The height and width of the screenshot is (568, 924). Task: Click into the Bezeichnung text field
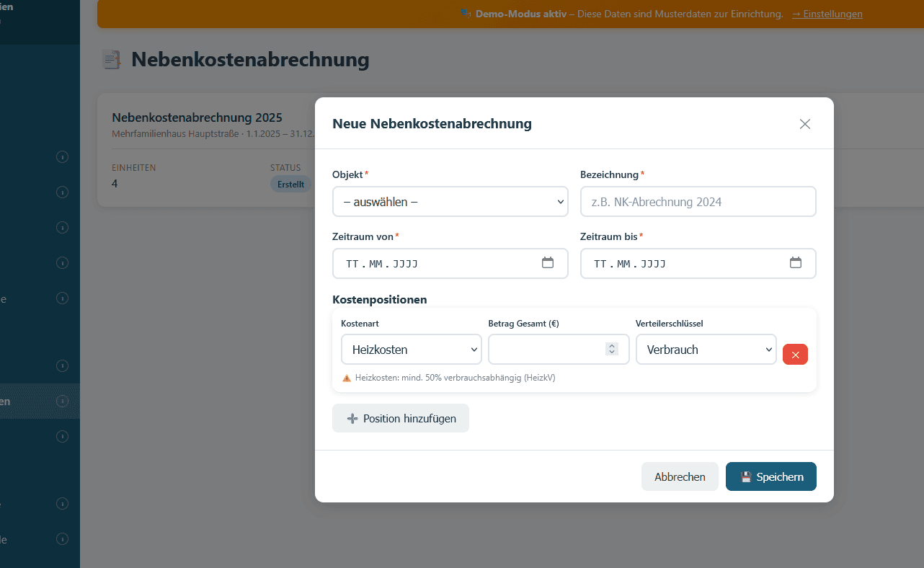[x=698, y=201]
